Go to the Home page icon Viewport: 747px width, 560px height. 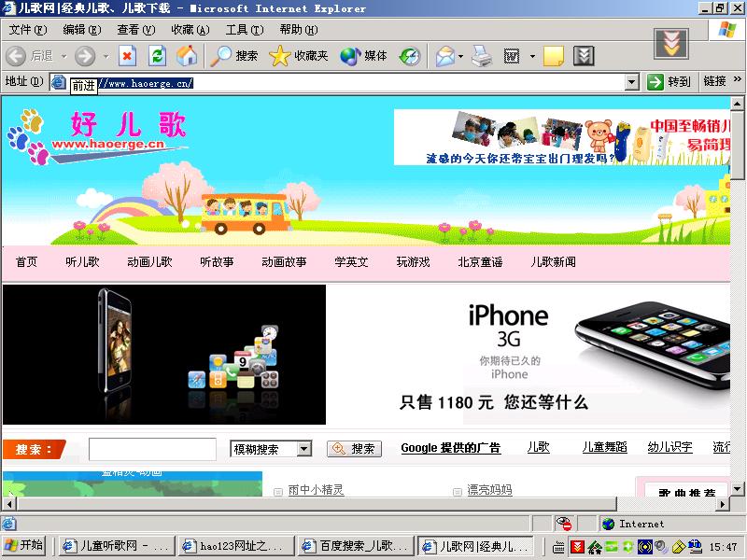(x=187, y=56)
